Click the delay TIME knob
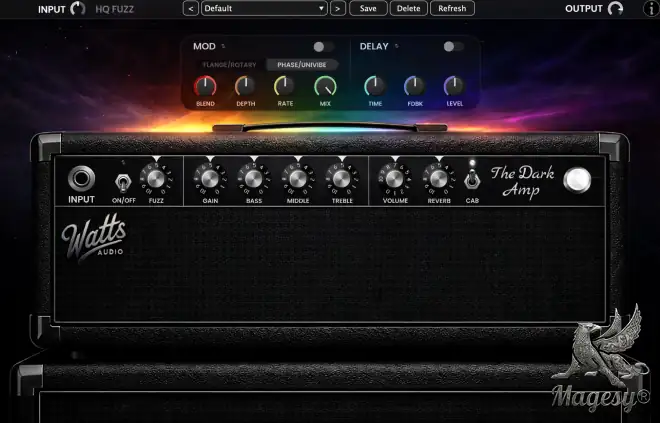 pos(375,87)
